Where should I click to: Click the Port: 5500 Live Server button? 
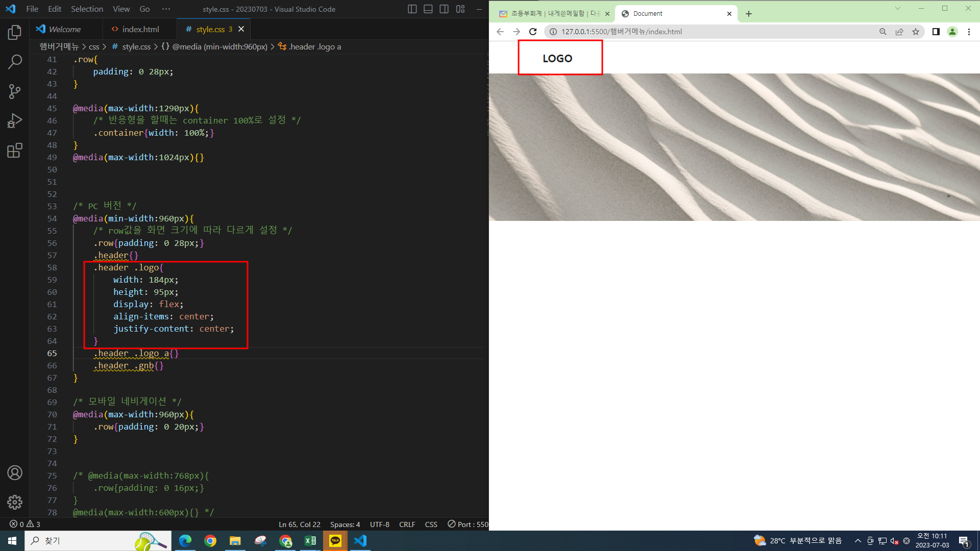tap(469, 524)
